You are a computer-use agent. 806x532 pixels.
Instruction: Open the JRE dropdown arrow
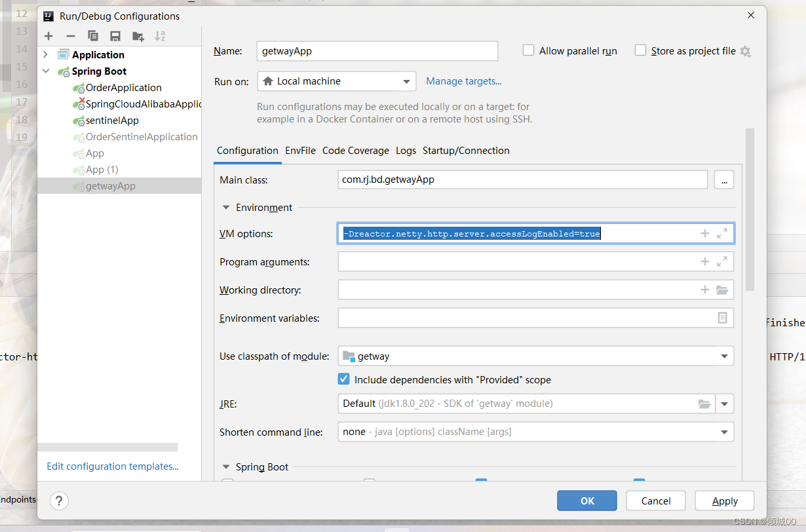pos(725,404)
